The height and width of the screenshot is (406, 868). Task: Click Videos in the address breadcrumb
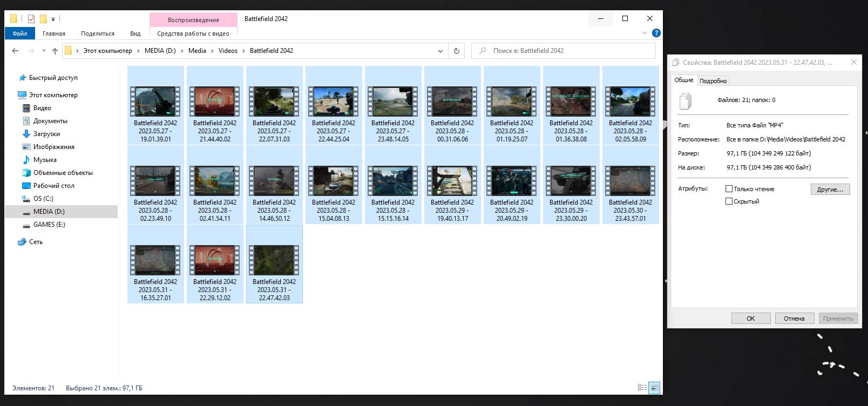point(228,51)
